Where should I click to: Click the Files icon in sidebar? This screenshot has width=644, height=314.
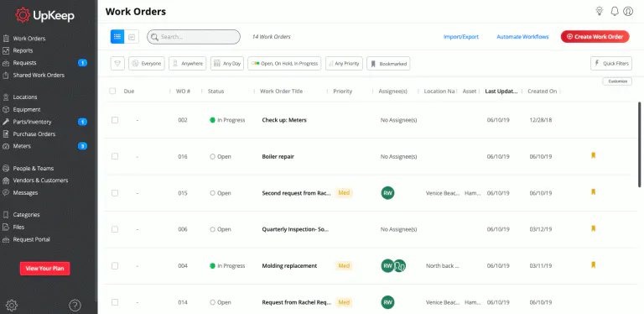click(6, 227)
